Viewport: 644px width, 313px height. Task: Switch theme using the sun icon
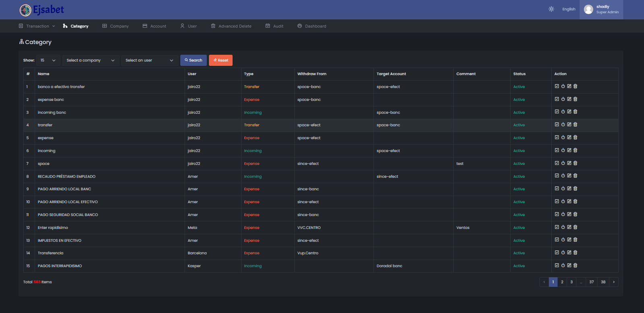[551, 9]
